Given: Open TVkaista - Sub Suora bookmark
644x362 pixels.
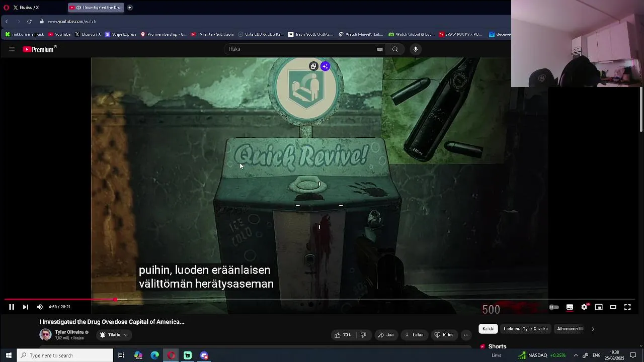Looking at the screenshot, I should [212, 34].
